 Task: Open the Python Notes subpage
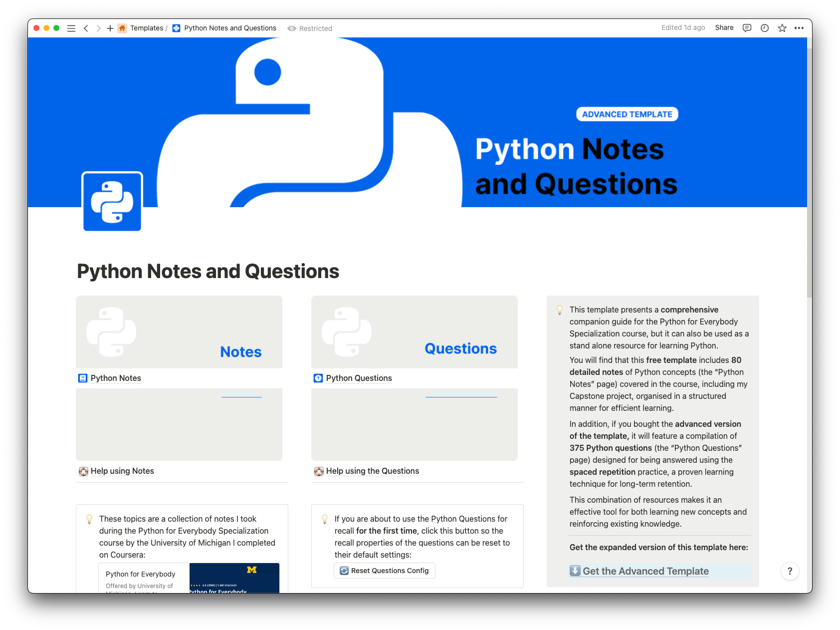115,378
